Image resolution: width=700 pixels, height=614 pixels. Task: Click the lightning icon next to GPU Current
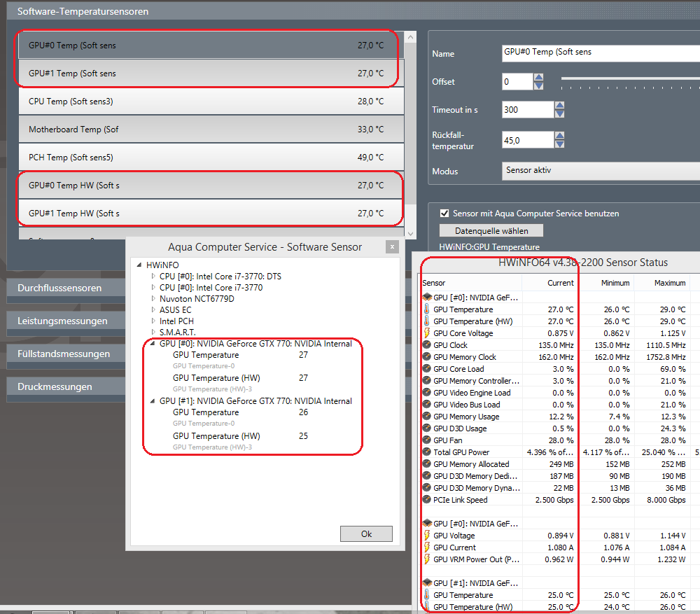(x=427, y=547)
